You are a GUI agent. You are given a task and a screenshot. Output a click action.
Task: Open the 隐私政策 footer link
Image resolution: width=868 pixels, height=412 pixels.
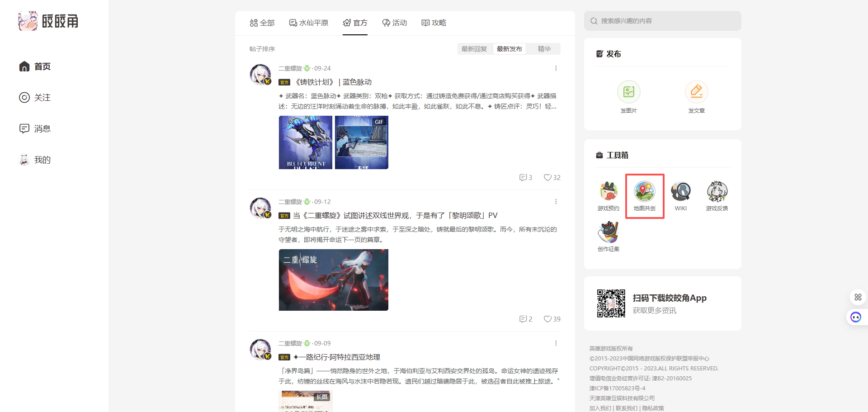coord(653,408)
